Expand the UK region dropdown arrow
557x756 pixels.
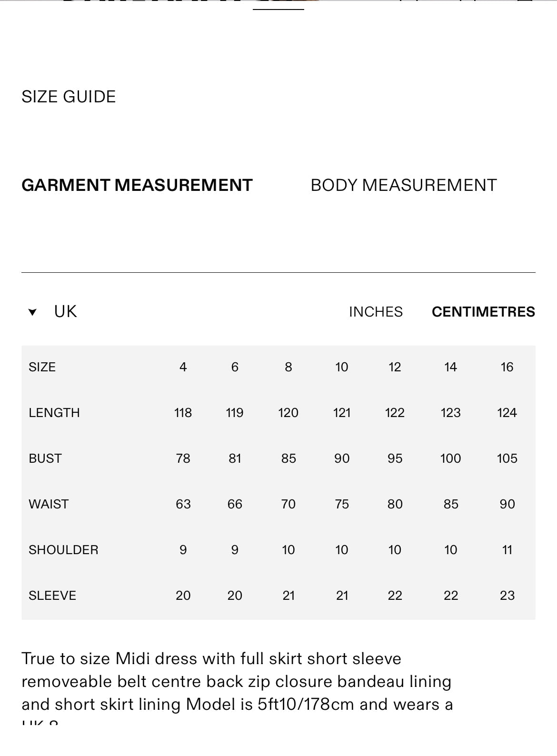[x=32, y=312]
